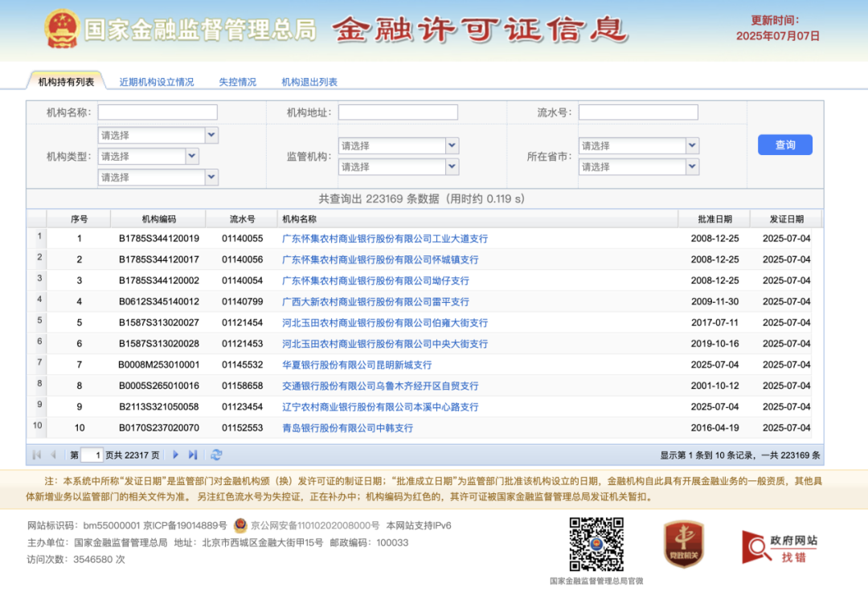Go to next page arrow in pager

pos(175,455)
